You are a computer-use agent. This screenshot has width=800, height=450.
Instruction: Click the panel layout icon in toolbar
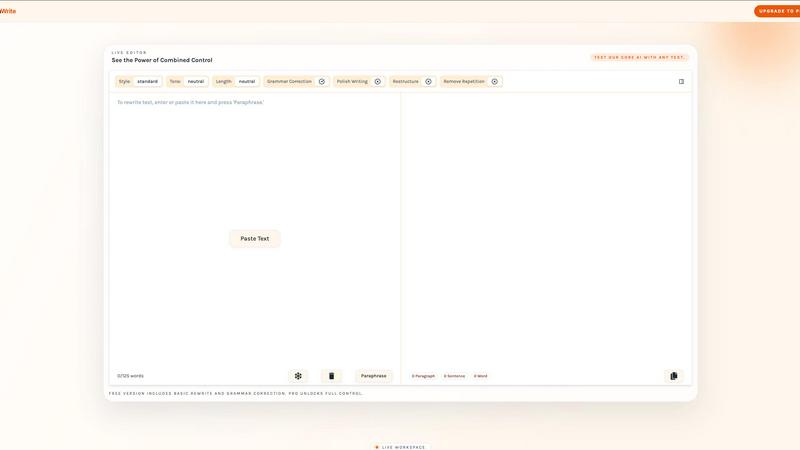[681, 82]
